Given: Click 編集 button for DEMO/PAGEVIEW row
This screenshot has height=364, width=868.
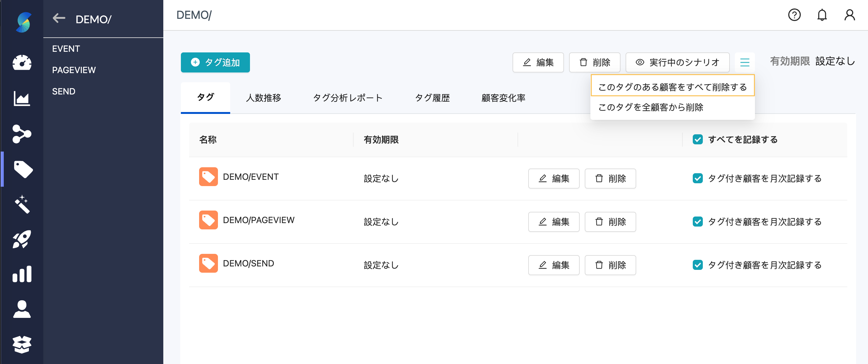Looking at the screenshot, I should (554, 222).
